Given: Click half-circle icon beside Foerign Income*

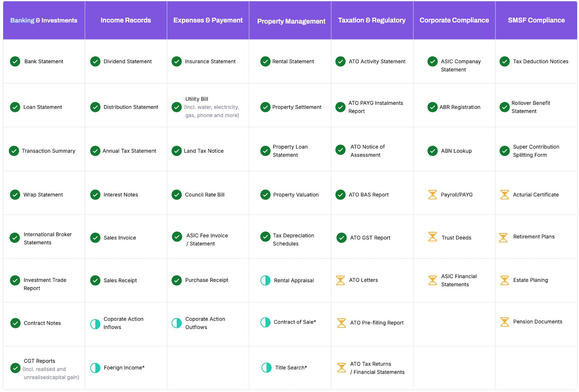Looking at the screenshot, I should coord(95,368).
